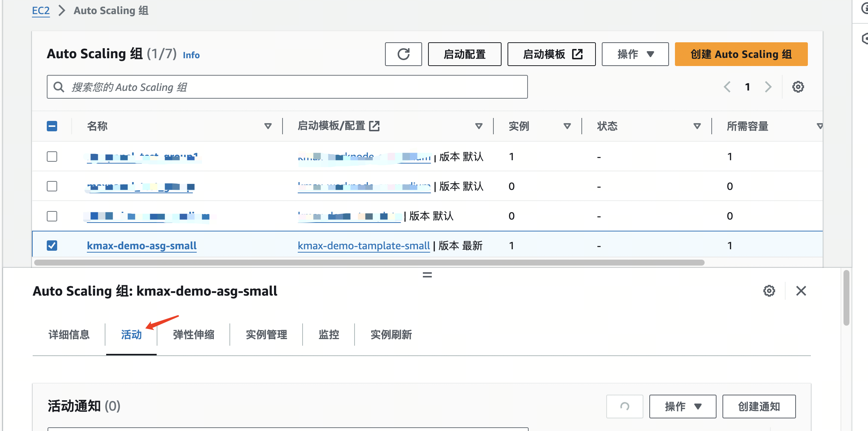Sort by the 名称 column arrow
The image size is (868, 431).
pyautogui.click(x=268, y=126)
